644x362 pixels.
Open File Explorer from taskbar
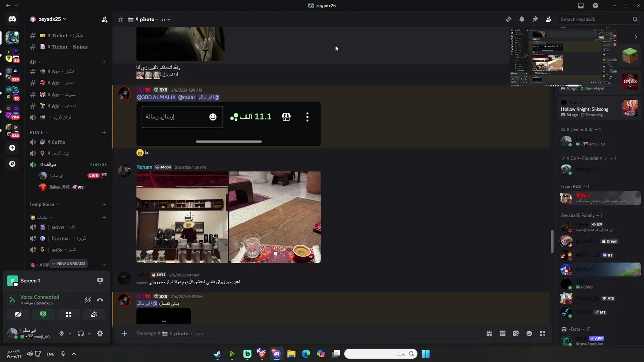(291, 354)
